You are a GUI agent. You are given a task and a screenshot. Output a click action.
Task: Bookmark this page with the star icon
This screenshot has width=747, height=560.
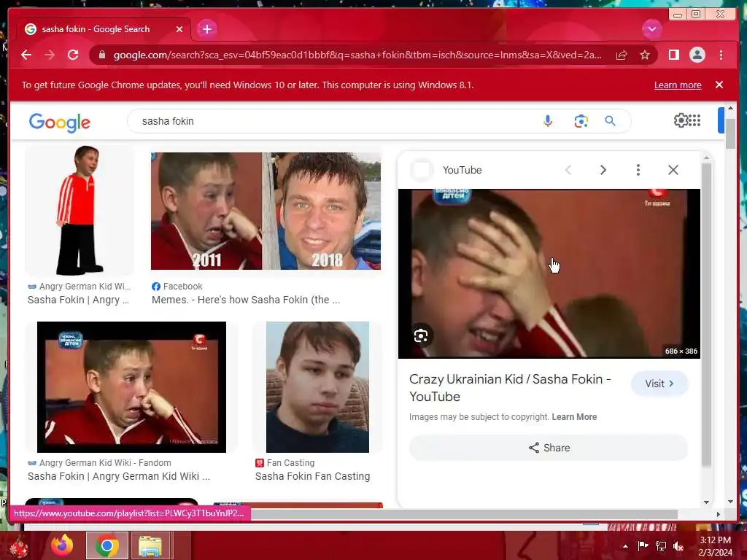pyautogui.click(x=645, y=55)
